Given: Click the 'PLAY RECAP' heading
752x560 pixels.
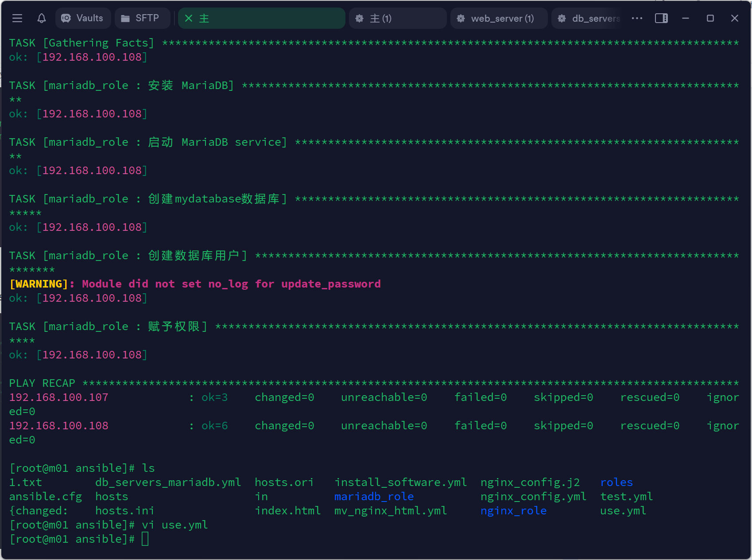Looking at the screenshot, I should point(42,383).
